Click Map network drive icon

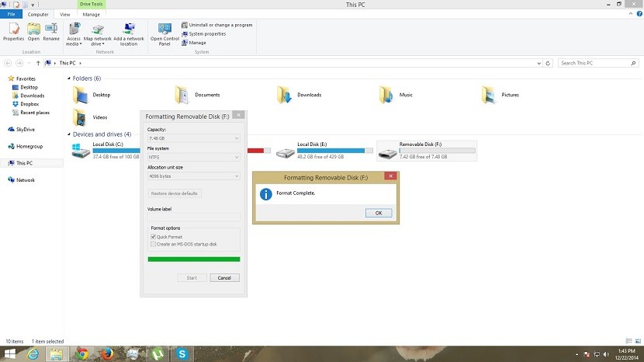coord(97,34)
